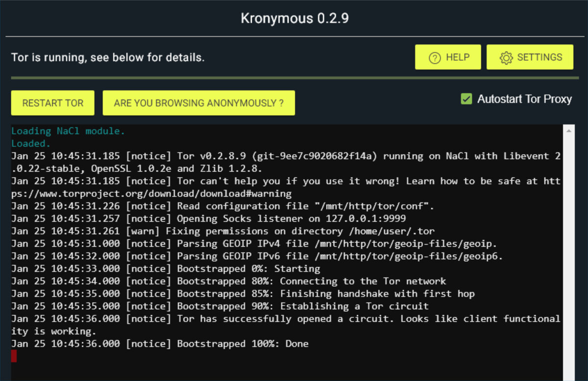This screenshot has width=588, height=381.
Task: Click the 'Bootstrapped 0%: Starting' log line
Action: 166,269
